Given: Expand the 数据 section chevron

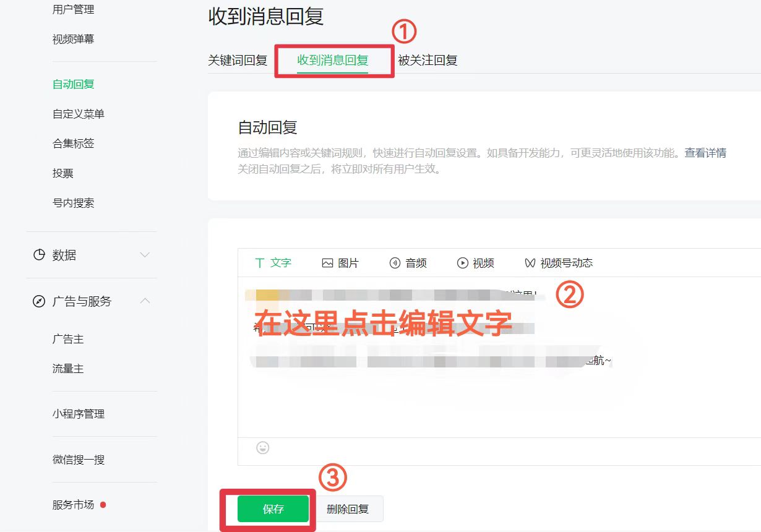Looking at the screenshot, I should pos(145,254).
